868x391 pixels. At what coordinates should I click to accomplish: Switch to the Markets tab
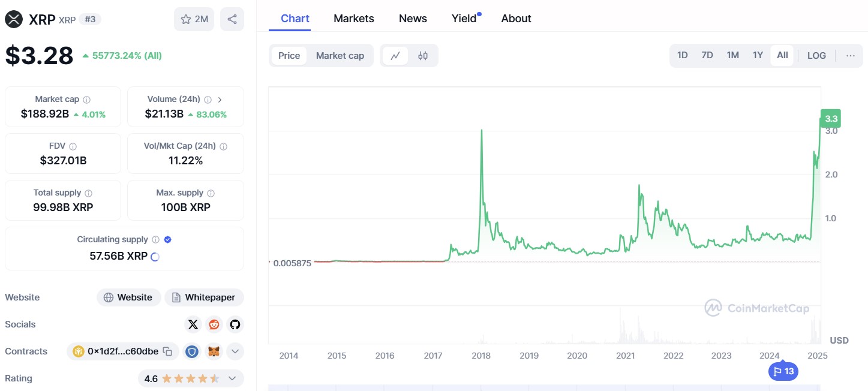[x=353, y=18]
